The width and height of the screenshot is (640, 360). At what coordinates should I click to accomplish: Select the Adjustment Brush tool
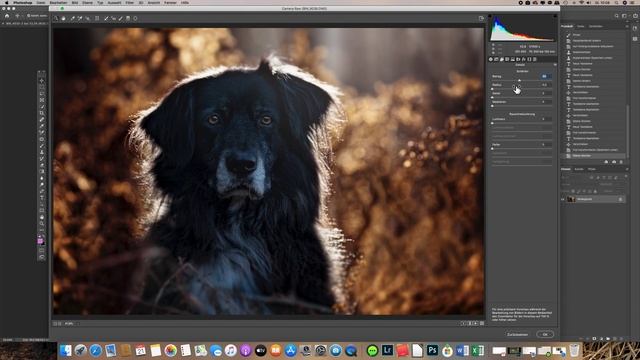(121, 18)
